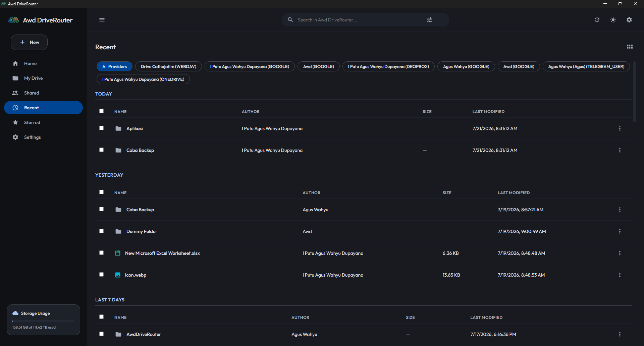Filter by All Providers
The image size is (644, 346).
[115, 67]
